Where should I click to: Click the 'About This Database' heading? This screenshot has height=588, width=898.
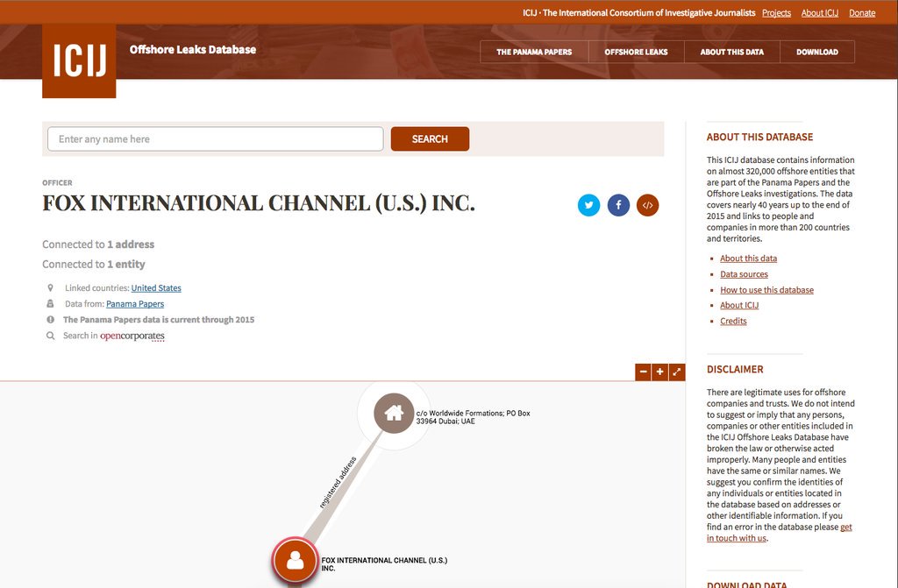pos(760,137)
